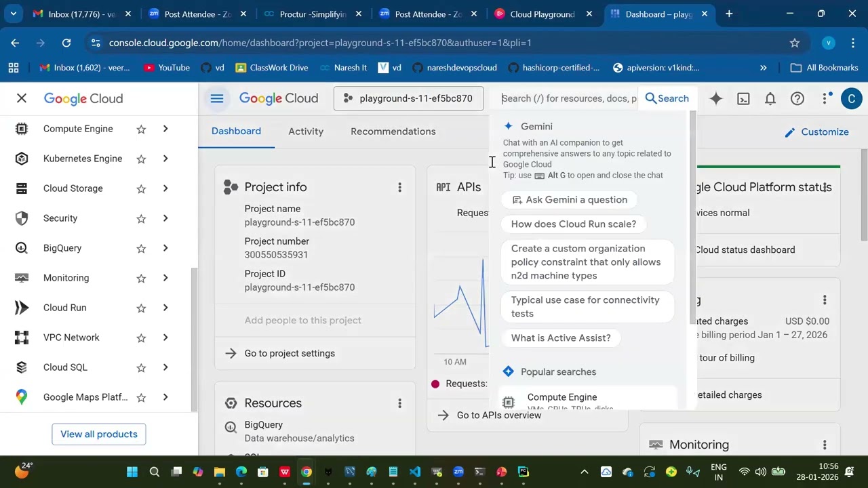Expand the Cloud Run submenu arrow

pos(165,308)
